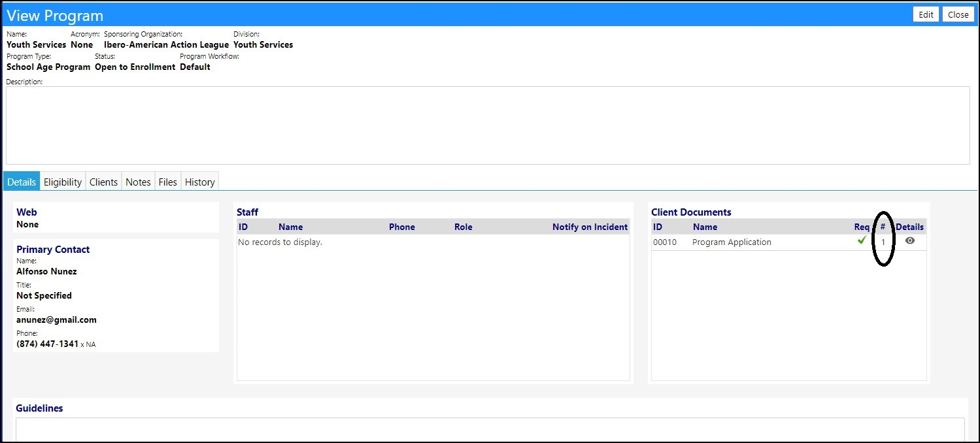This screenshot has height=443, width=980.
Task: Click the title value Not Specified
Action: coord(44,295)
